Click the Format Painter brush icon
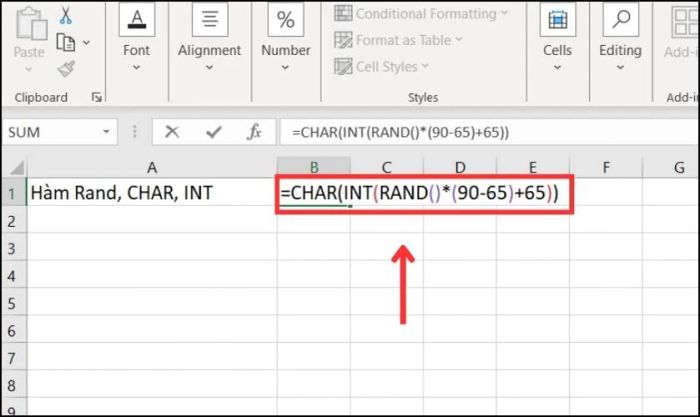The height and width of the screenshot is (417, 700). tap(66, 69)
